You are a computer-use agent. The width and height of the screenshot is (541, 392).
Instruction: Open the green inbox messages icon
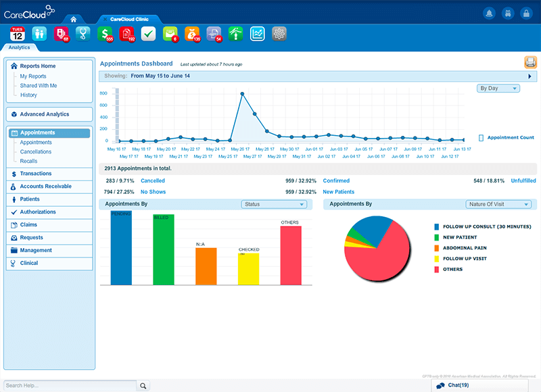(170, 34)
